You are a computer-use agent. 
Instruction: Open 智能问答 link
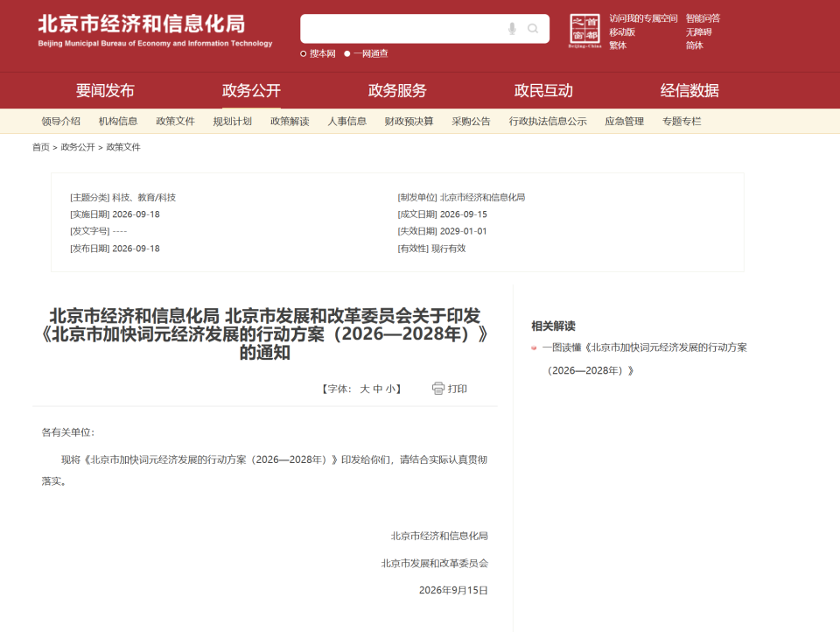point(703,18)
